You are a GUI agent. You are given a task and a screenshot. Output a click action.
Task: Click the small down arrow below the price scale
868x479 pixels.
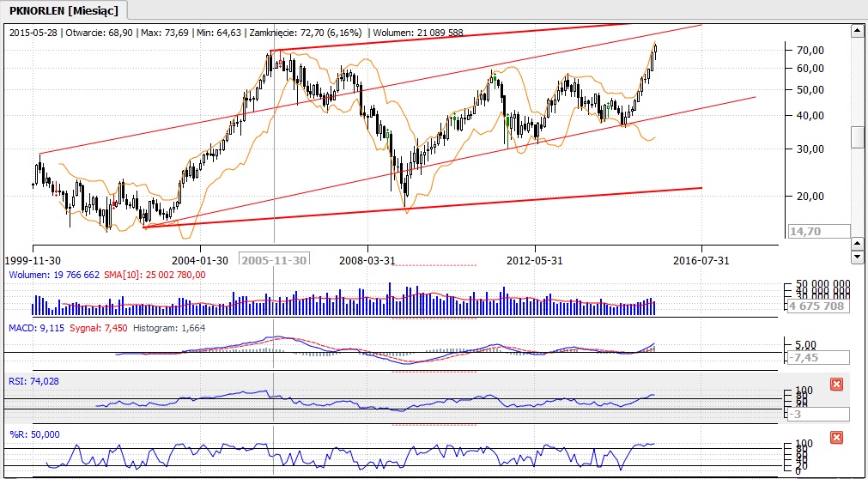[x=857, y=257]
